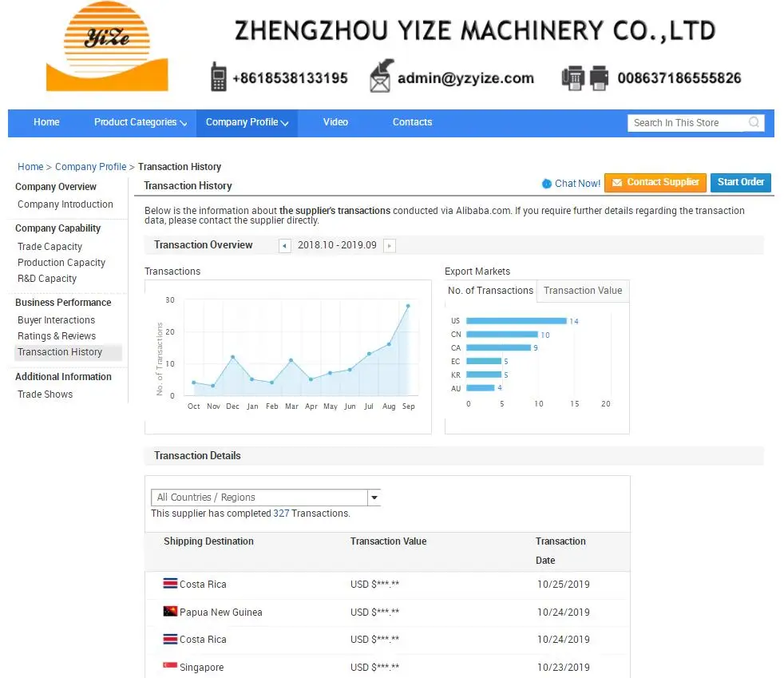Click the US bar in export markets chart

click(x=516, y=321)
